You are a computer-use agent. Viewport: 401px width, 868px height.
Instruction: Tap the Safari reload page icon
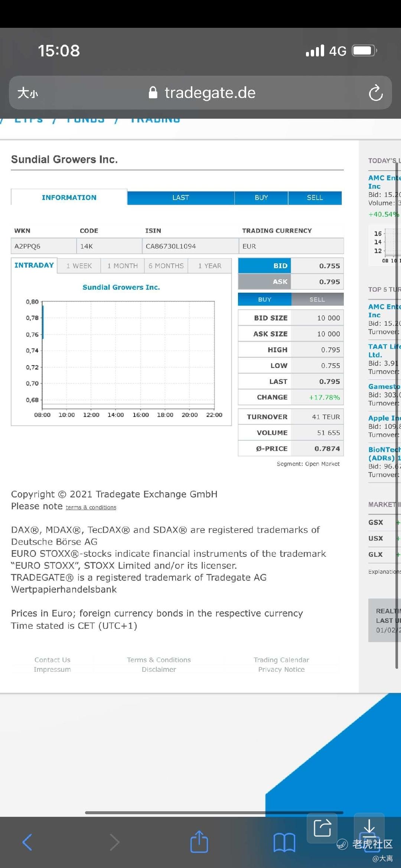(376, 93)
